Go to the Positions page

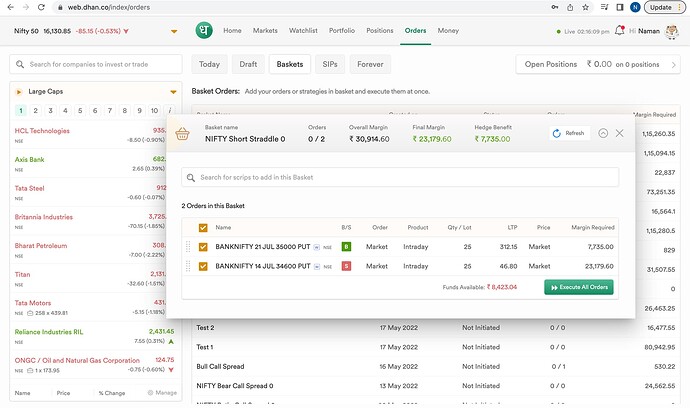click(380, 30)
